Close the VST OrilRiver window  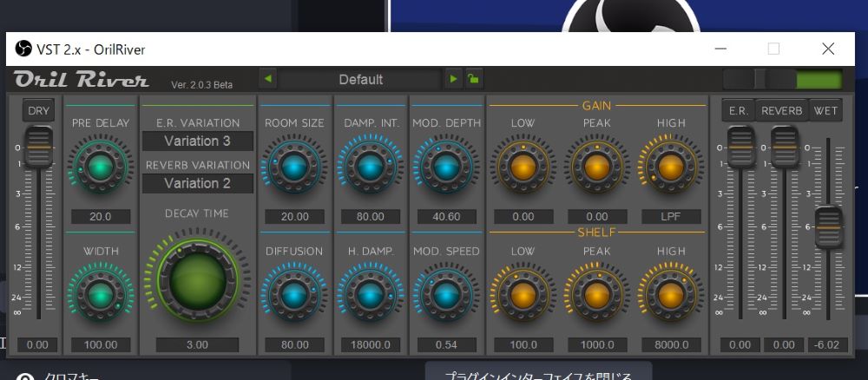[827, 49]
